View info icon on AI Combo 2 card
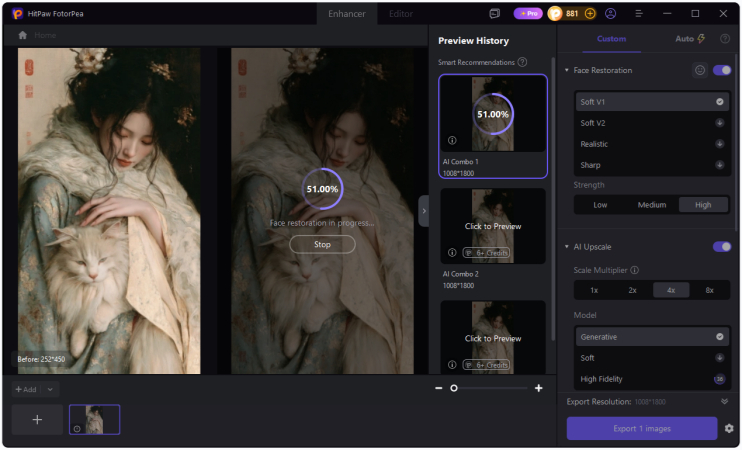The height and width of the screenshot is (450, 742). [x=452, y=253]
